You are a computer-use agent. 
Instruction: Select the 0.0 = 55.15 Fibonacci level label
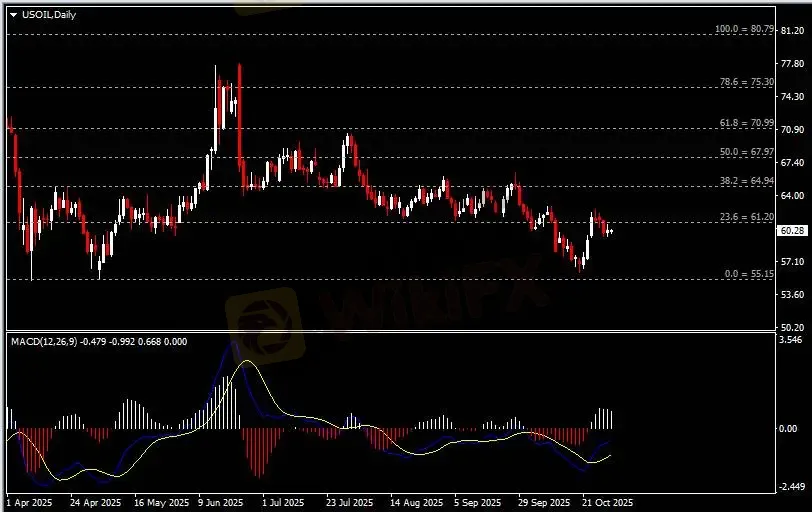click(749, 274)
